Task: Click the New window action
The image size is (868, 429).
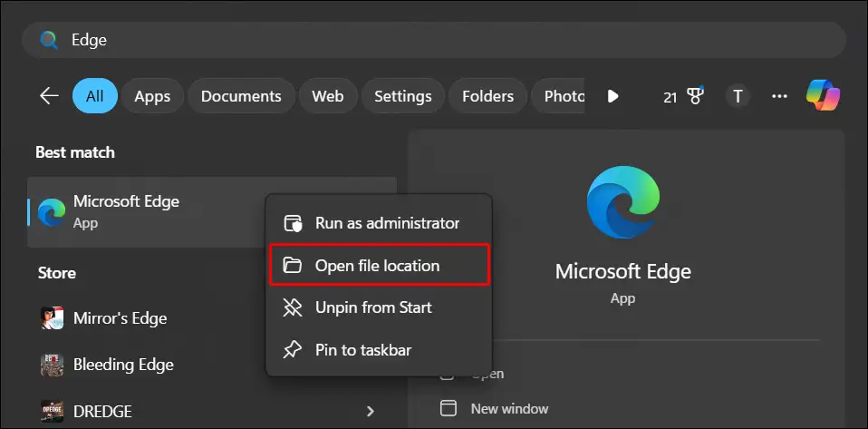Action: (509, 409)
